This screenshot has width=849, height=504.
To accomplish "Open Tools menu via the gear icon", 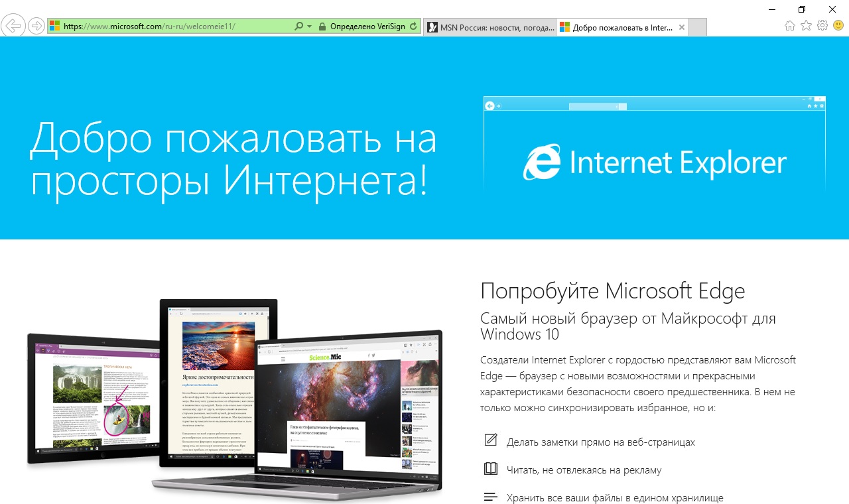I will [x=822, y=26].
